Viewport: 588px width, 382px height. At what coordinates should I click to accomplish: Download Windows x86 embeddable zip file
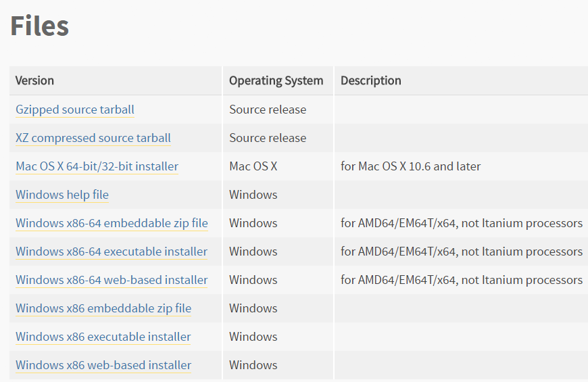click(x=103, y=308)
